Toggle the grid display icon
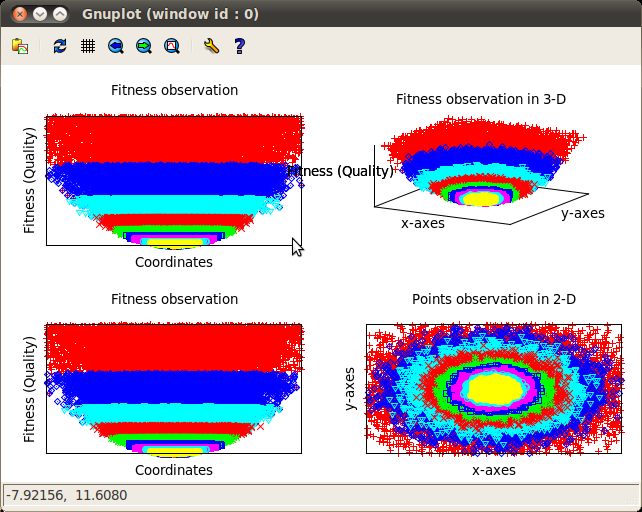 pos(88,46)
